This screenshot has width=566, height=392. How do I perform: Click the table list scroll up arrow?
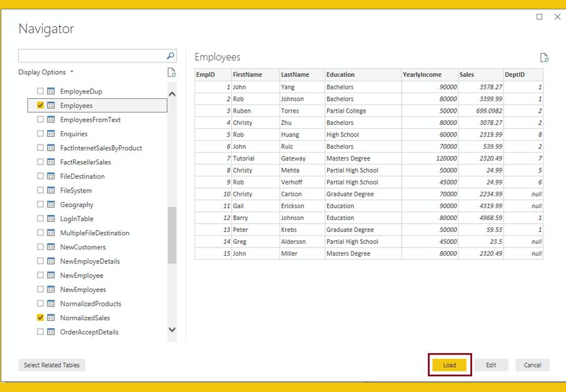[172, 94]
